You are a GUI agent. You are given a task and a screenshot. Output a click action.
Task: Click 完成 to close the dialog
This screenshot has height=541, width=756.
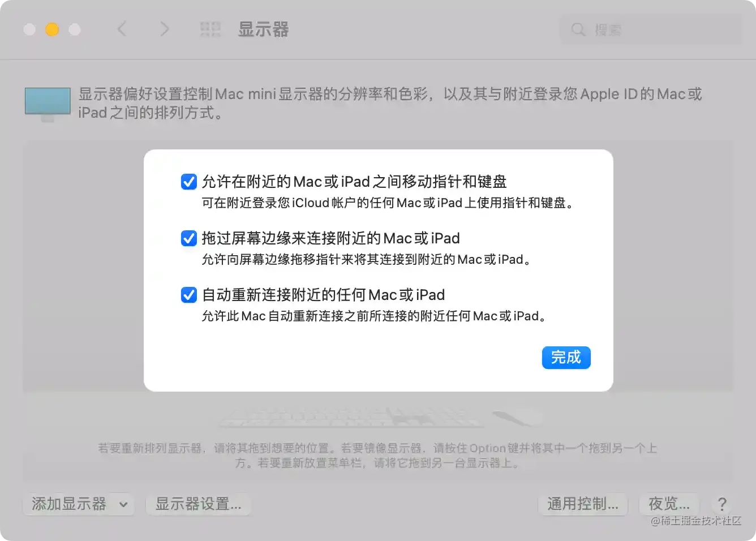click(x=566, y=358)
